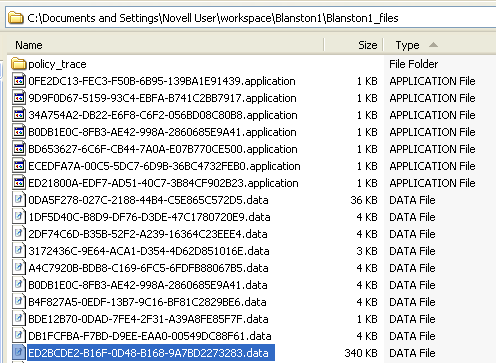The height and width of the screenshot is (363, 496).
Task: Click APPLICATION File type of 0FE2DC13 row
Action: pos(432,81)
